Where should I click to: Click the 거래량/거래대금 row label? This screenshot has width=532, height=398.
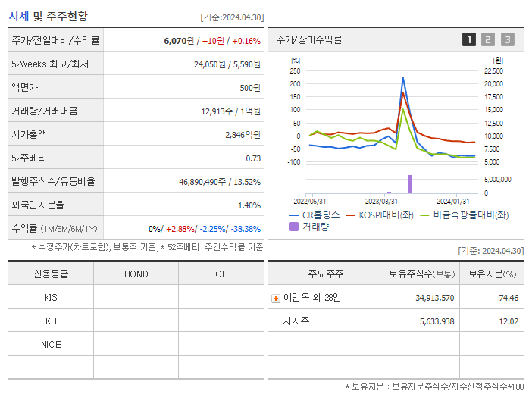[45, 111]
